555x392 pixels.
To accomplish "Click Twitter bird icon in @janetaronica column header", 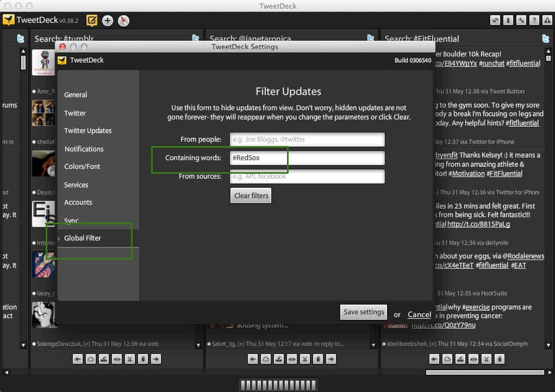I will [371, 38].
